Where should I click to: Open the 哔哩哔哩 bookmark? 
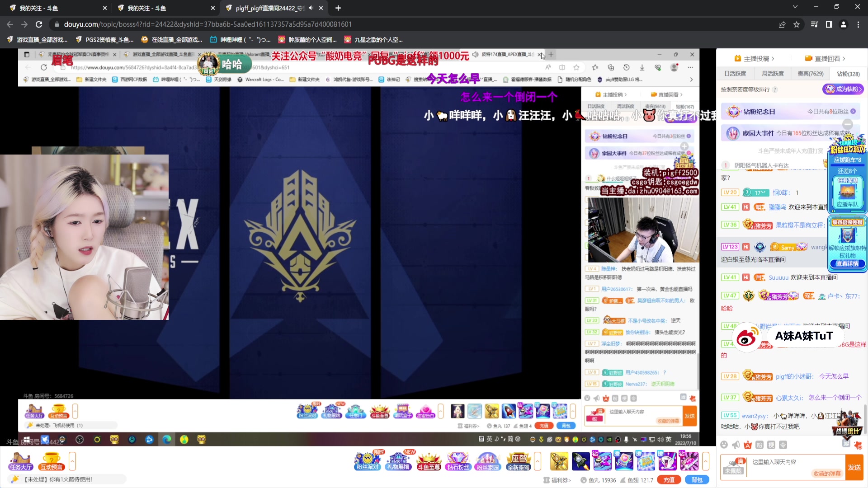point(240,40)
